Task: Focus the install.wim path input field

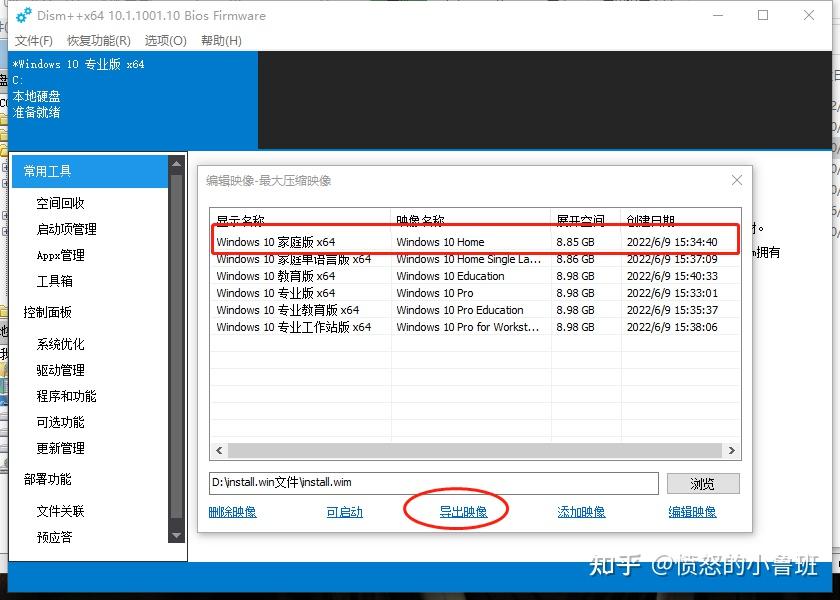Action: pos(434,483)
